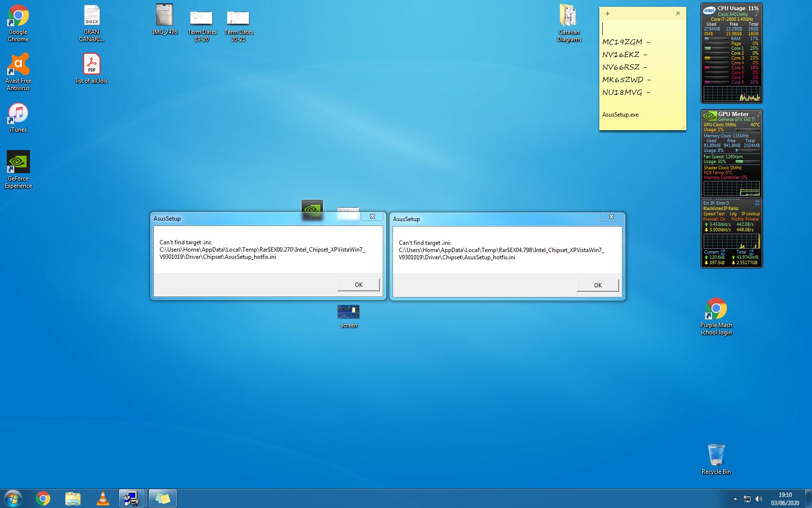
Task: Reset Total traffic counter in network gadget
Action: (x=751, y=252)
